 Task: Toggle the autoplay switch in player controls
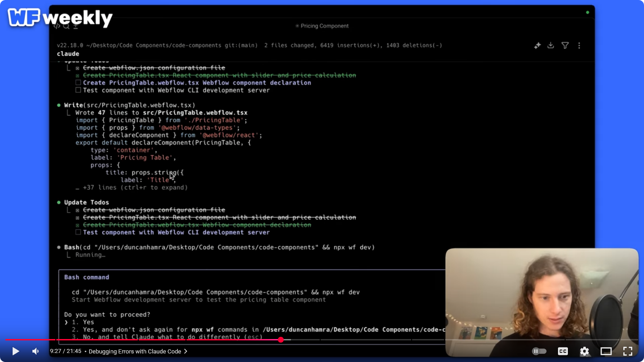(539, 351)
